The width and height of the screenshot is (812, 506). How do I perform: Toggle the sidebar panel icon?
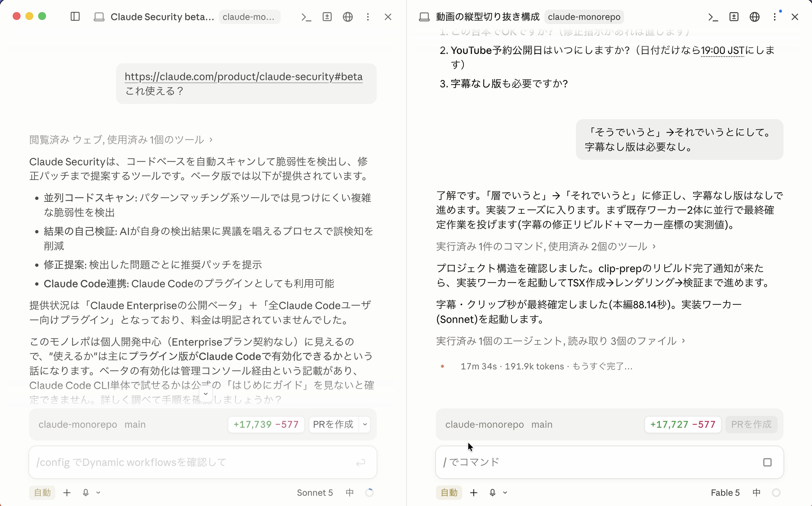[x=75, y=17]
